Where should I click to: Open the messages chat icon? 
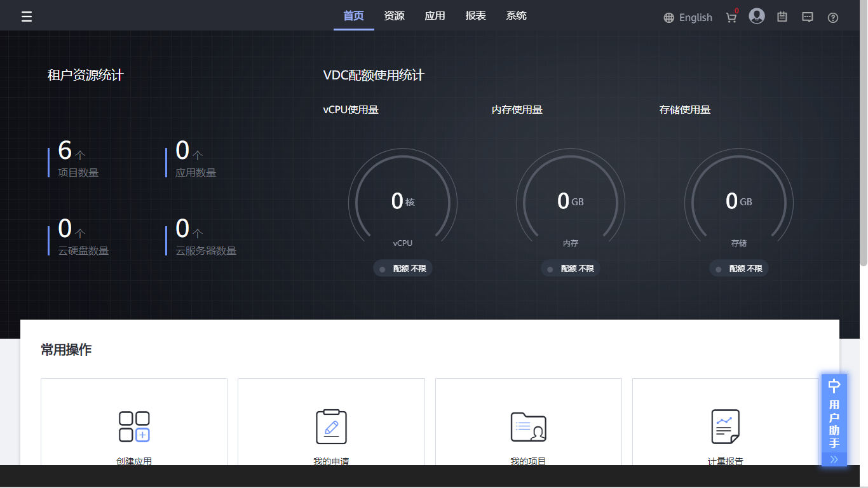pyautogui.click(x=808, y=17)
